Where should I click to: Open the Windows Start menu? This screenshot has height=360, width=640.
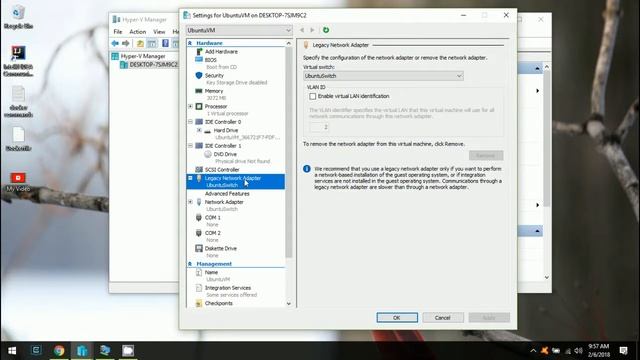[x=12, y=351]
